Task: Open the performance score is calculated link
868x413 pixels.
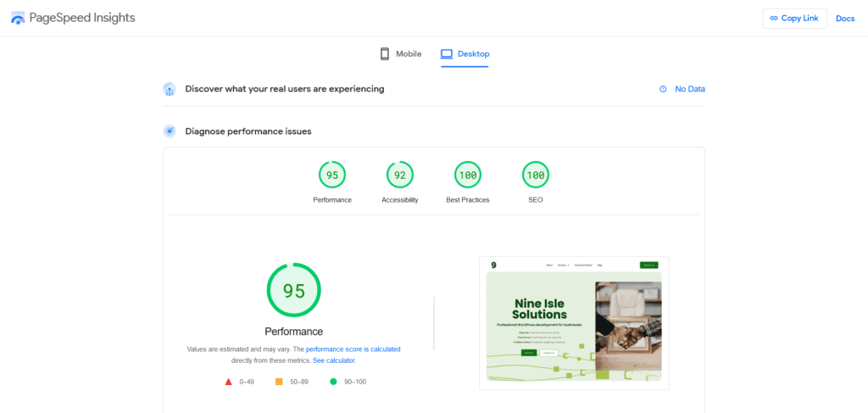Action: 353,349
